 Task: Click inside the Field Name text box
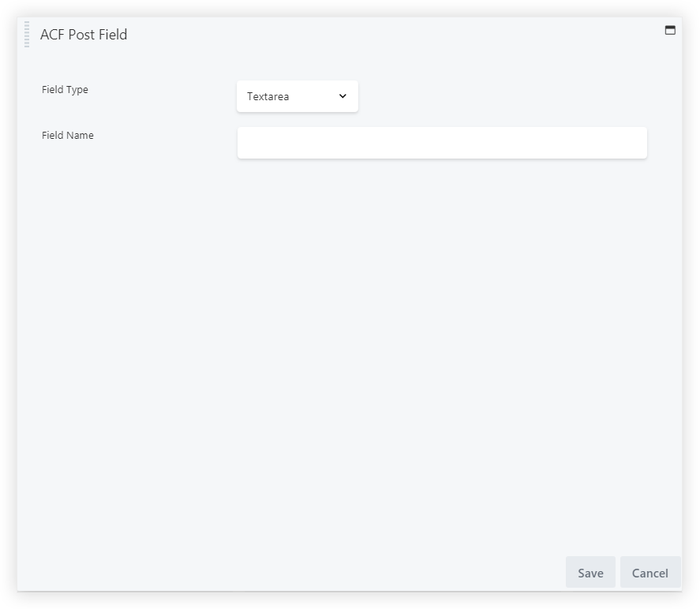tap(442, 143)
